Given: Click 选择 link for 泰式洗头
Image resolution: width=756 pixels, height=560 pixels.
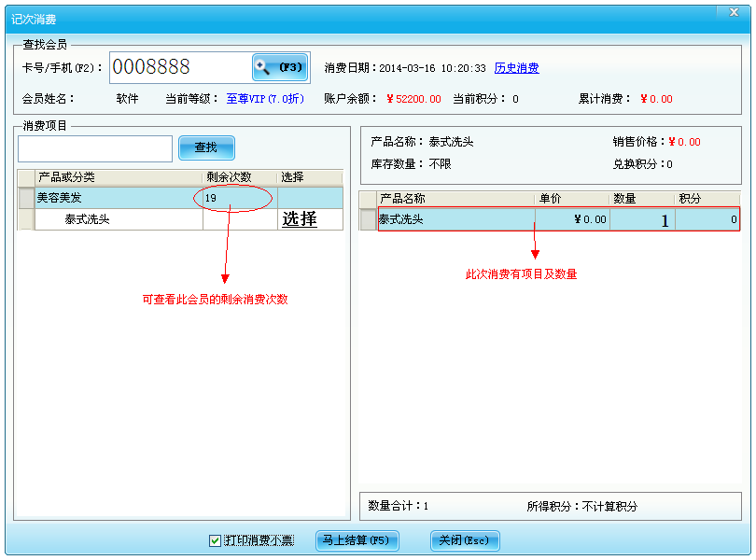Looking at the screenshot, I should [300, 219].
